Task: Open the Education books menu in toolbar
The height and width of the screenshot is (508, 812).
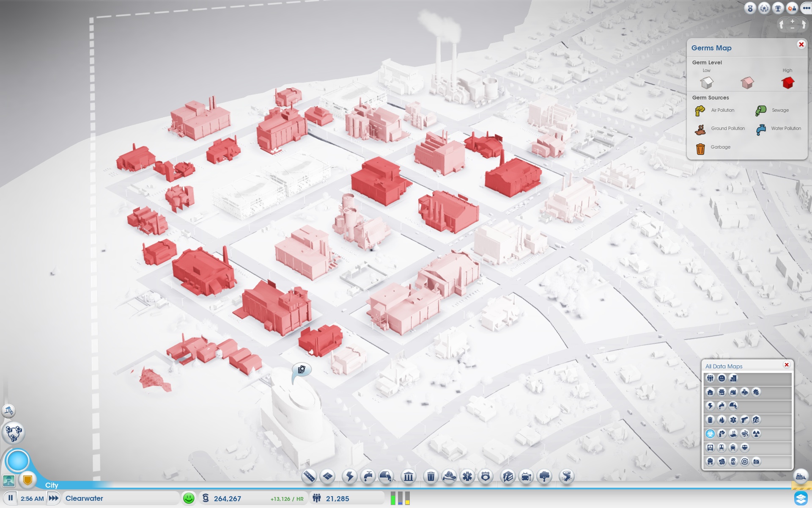Action: 507,477
